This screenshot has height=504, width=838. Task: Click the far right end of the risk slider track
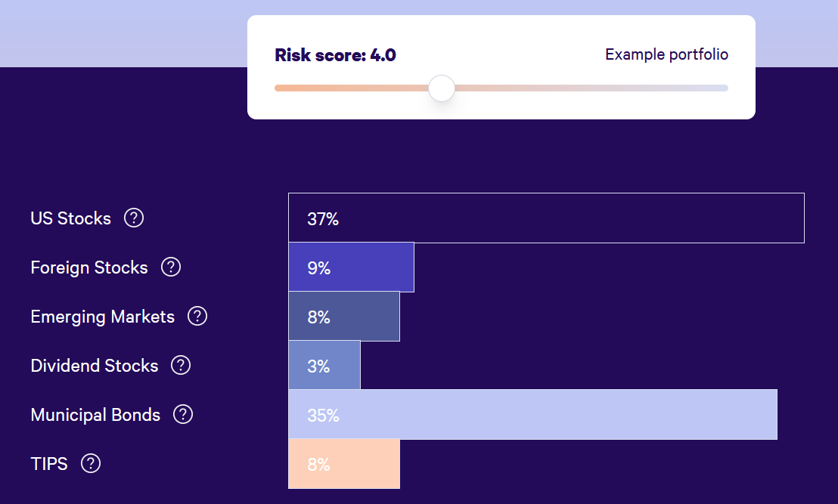[x=725, y=88]
